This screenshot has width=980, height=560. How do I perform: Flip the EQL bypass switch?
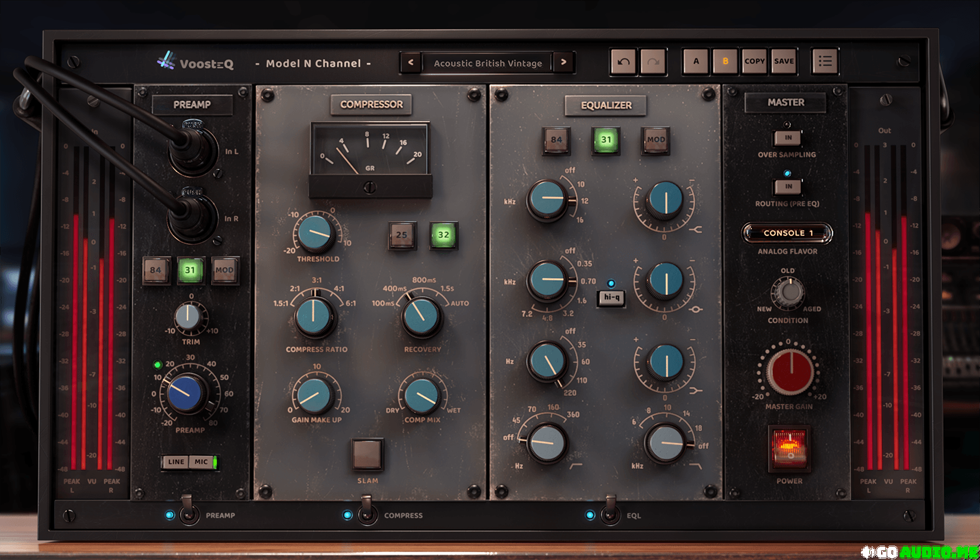[x=609, y=511]
